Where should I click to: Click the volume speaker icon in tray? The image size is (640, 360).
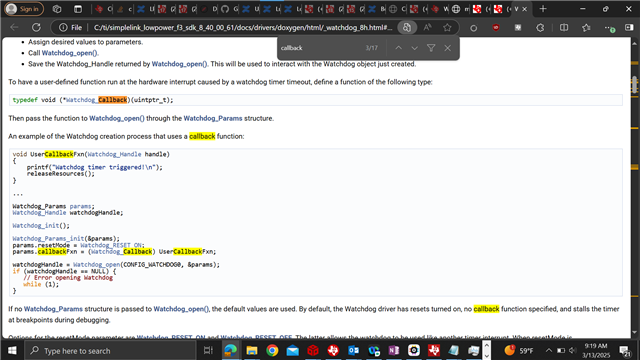click(x=573, y=350)
